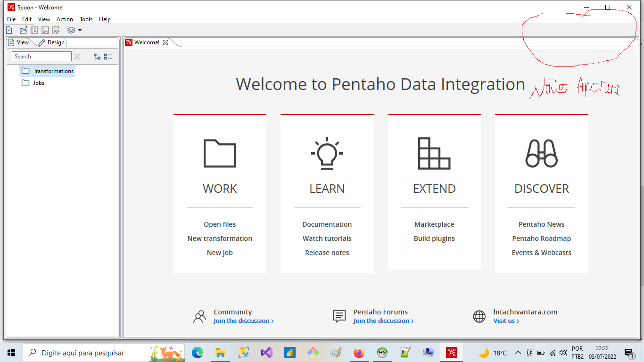Click the Watch tutorials link
The image size is (644, 362).
[x=327, y=239]
